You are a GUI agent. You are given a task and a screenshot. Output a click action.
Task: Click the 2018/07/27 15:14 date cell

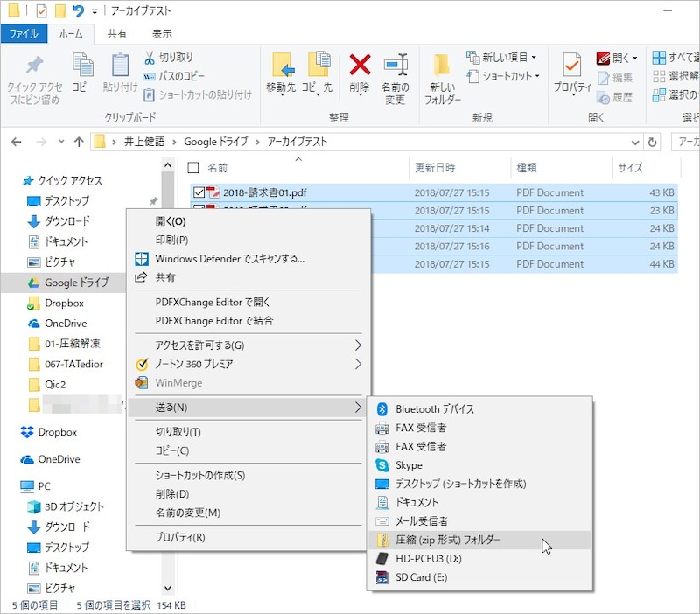coord(451,228)
